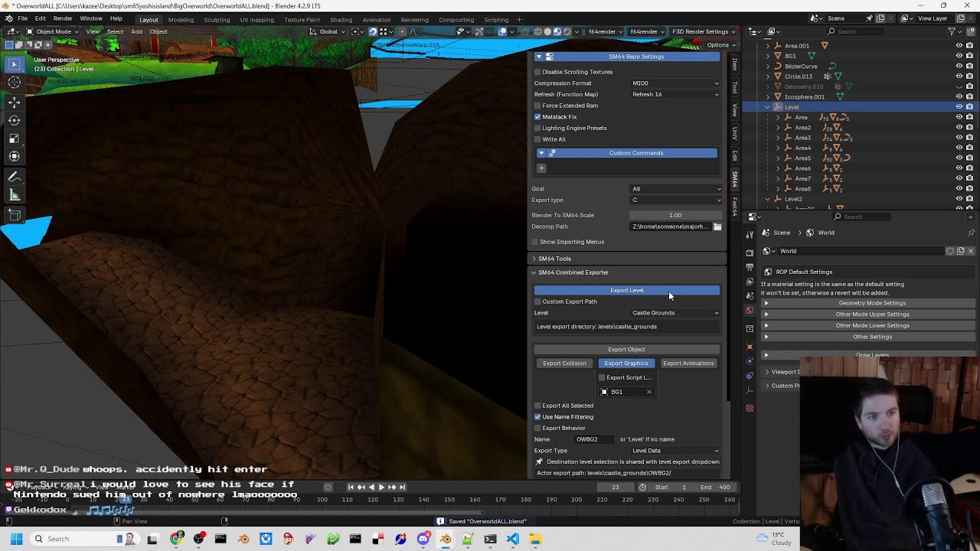Open the viewport Add menu

(x=136, y=31)
